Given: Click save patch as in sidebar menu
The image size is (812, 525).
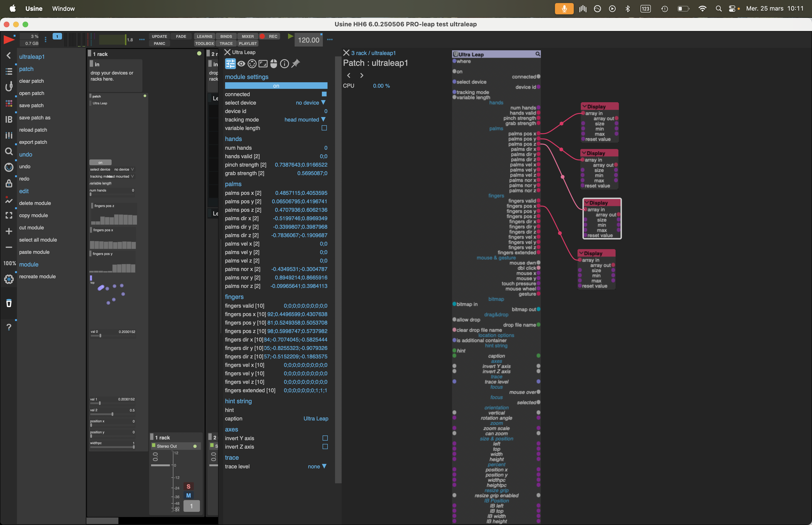Looking at the screenshot, I should click(35, 118).
